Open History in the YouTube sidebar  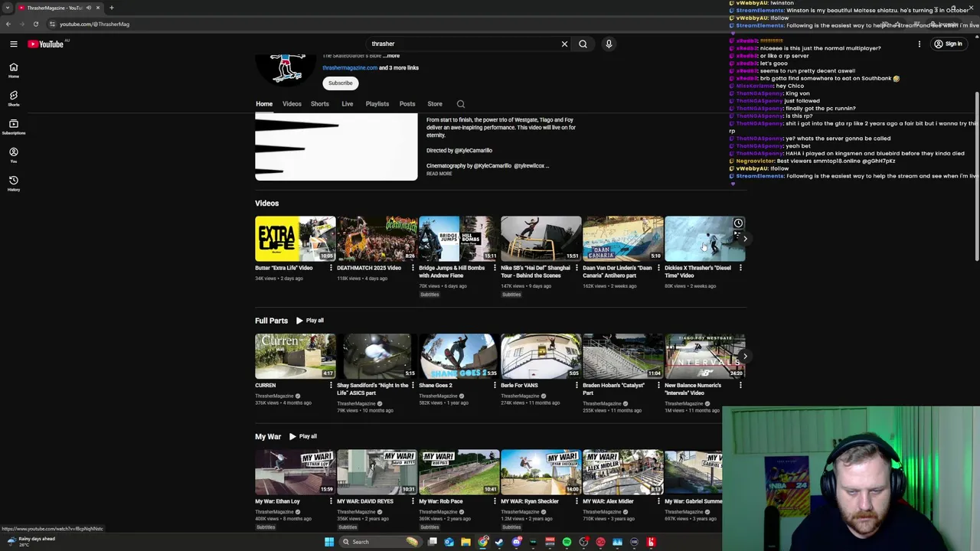[13, 184]
